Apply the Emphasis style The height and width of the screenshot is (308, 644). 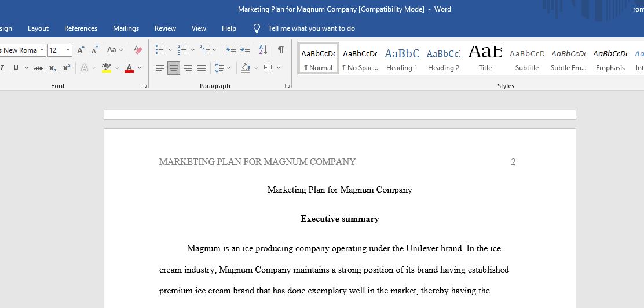click(610, 58)
